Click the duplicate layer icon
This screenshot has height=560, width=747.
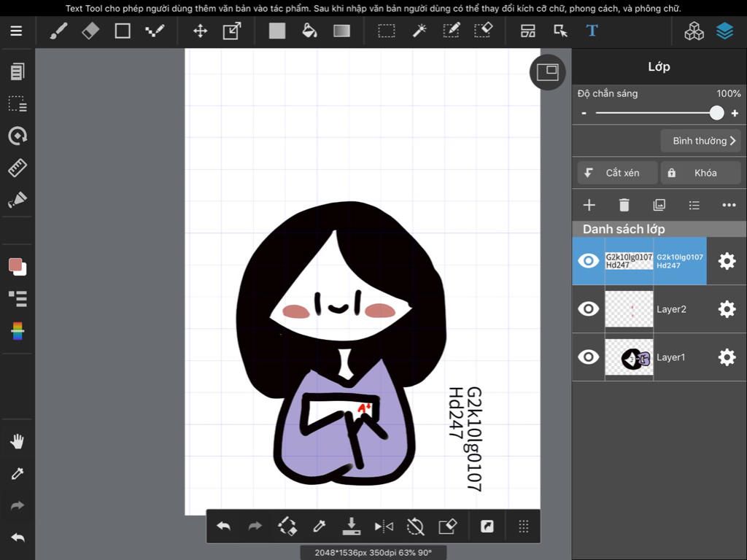[659, 205]
